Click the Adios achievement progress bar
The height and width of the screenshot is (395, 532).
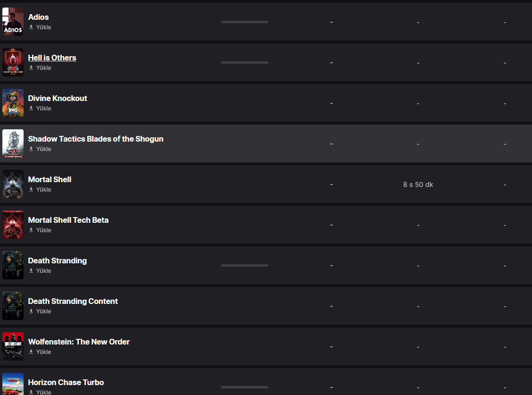(x=244, y=22)
